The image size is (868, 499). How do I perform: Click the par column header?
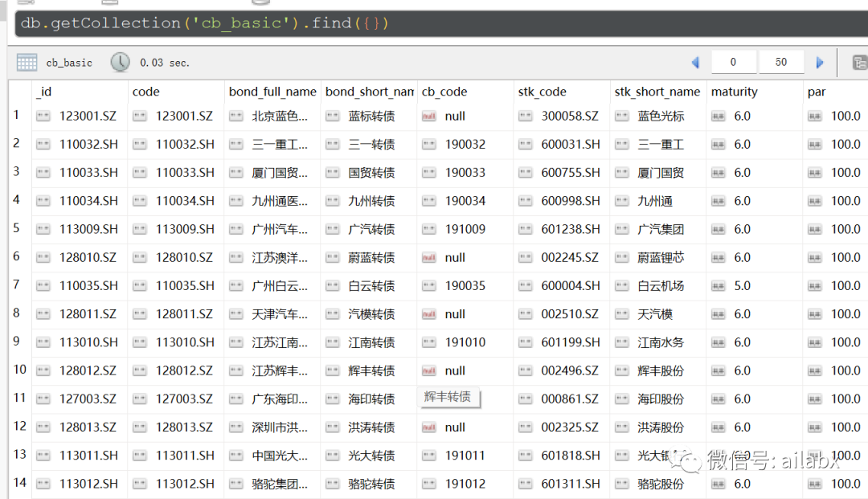pyautogui.click(x=817, y=92)
